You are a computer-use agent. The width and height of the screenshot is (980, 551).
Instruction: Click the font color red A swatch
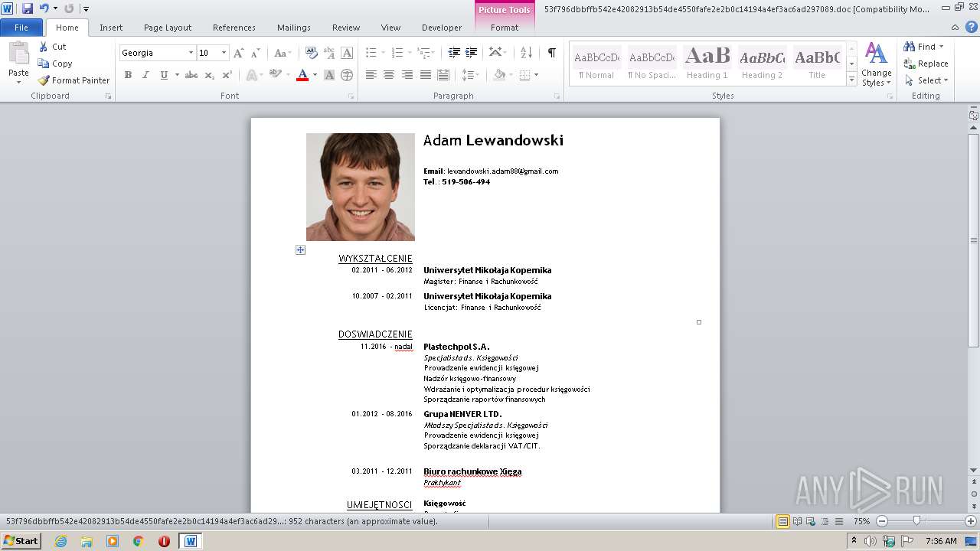pos(302,75)
